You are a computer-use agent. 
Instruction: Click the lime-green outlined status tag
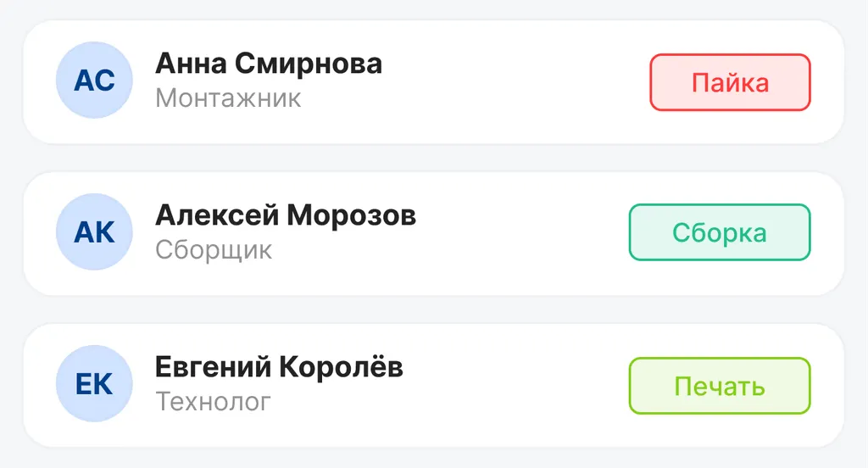(x=720, y=387)
